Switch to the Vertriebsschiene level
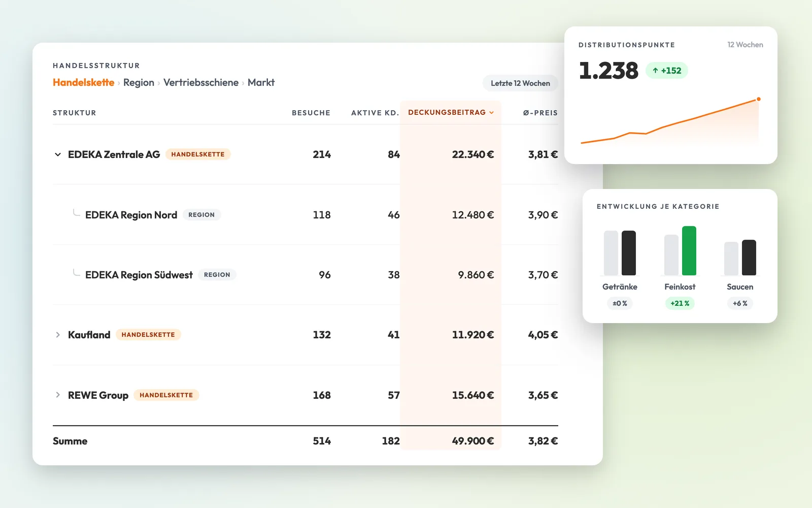The width and height of the screenshot is (812, 508). point(201,82)
